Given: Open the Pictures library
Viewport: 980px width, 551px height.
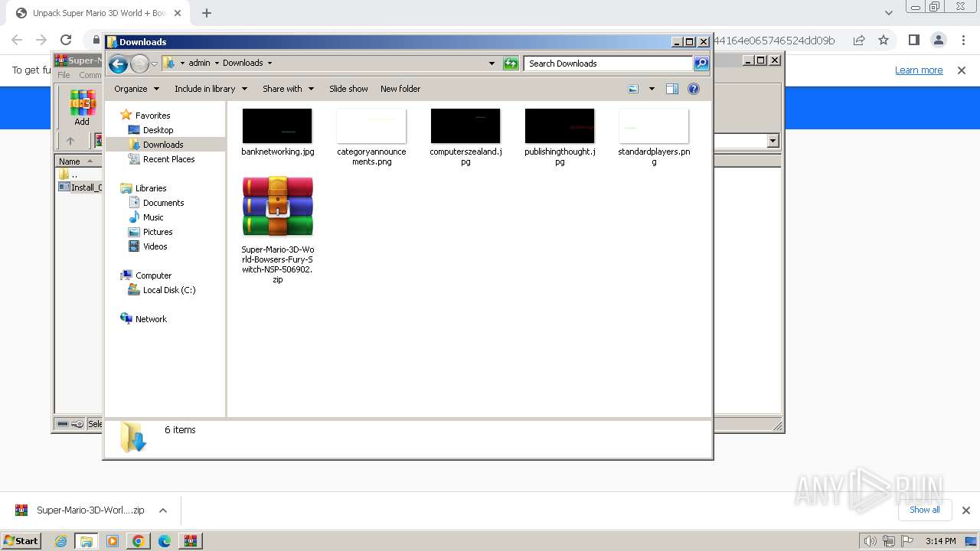Looking at the screenshot, I should click(158, 232).
